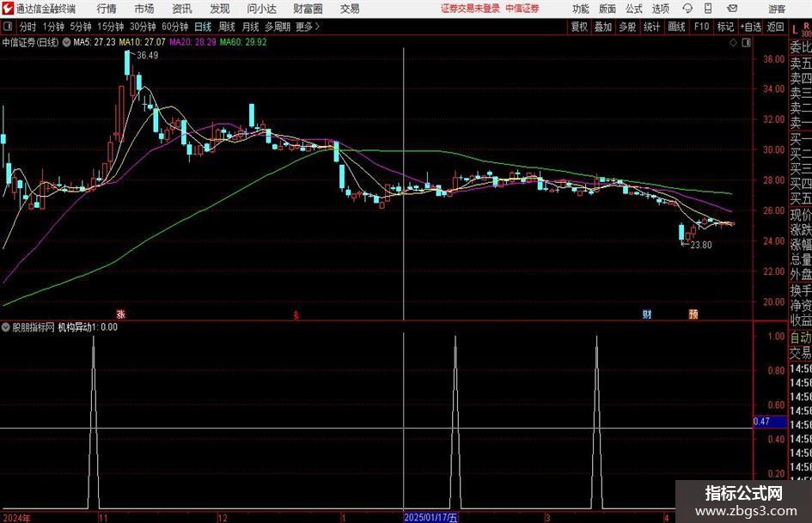812x523 pixels.
Task: Open the 行情 menu
Action: 107,9
